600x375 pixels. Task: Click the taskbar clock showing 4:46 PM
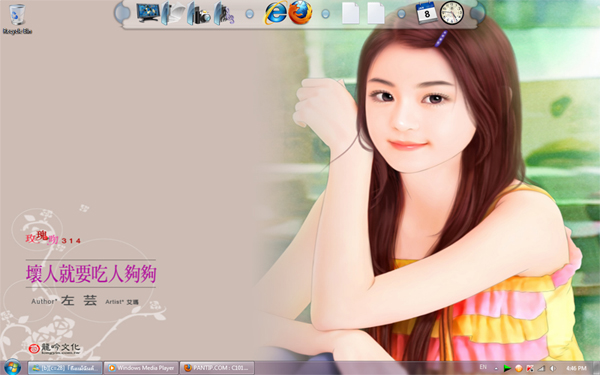coord(576,368)
